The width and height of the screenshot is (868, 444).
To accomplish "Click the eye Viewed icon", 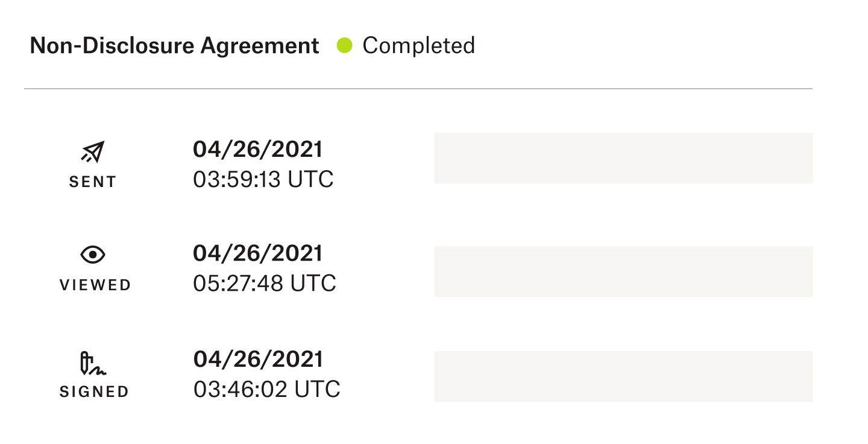I will coord(93,255).
